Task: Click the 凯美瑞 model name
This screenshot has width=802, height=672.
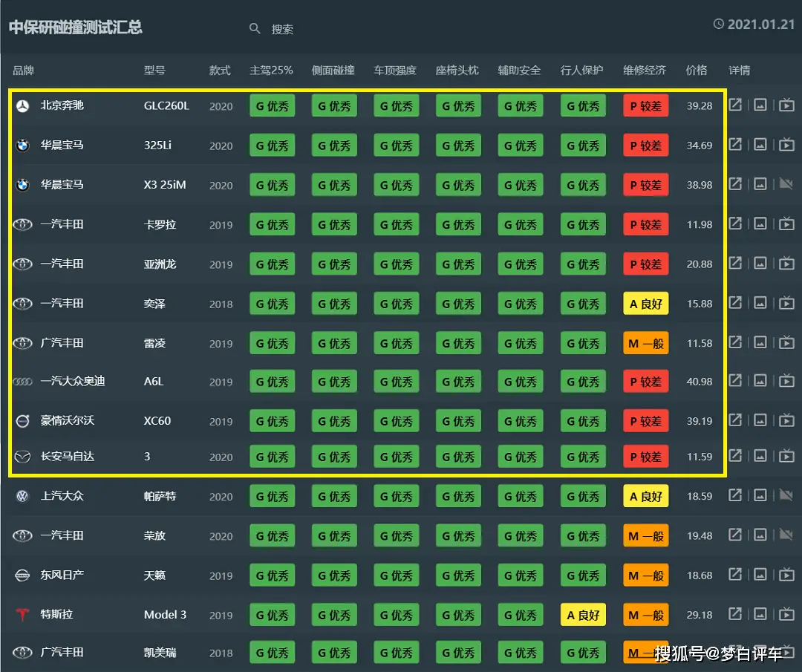Action: coord(160,653)
